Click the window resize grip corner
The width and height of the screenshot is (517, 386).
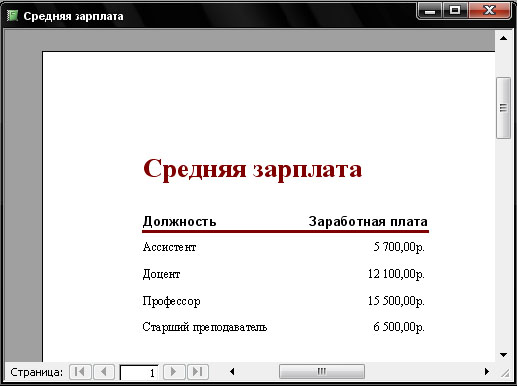505,373
